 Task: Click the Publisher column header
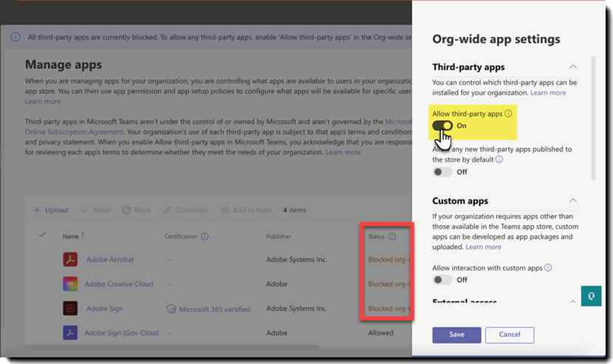(278, 236)
